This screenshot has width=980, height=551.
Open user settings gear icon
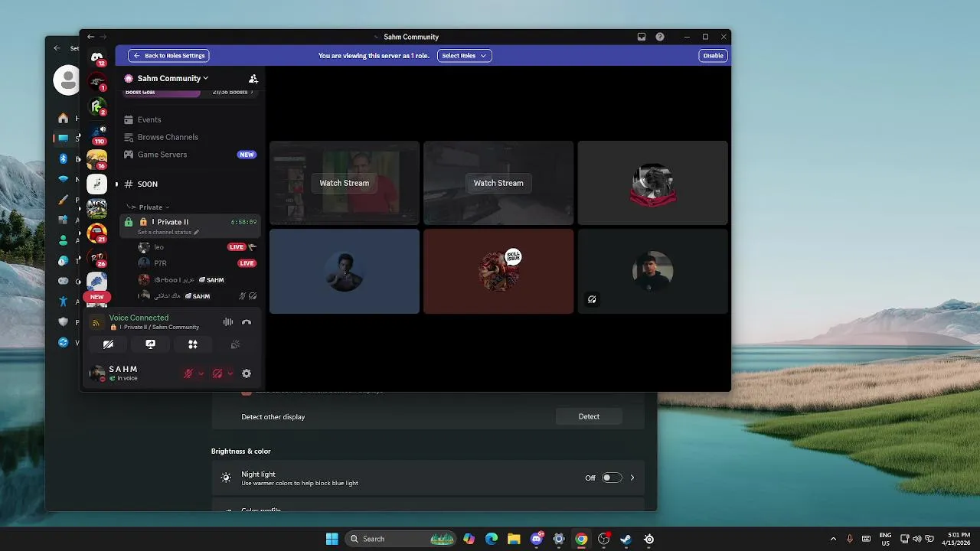(247, 373)
